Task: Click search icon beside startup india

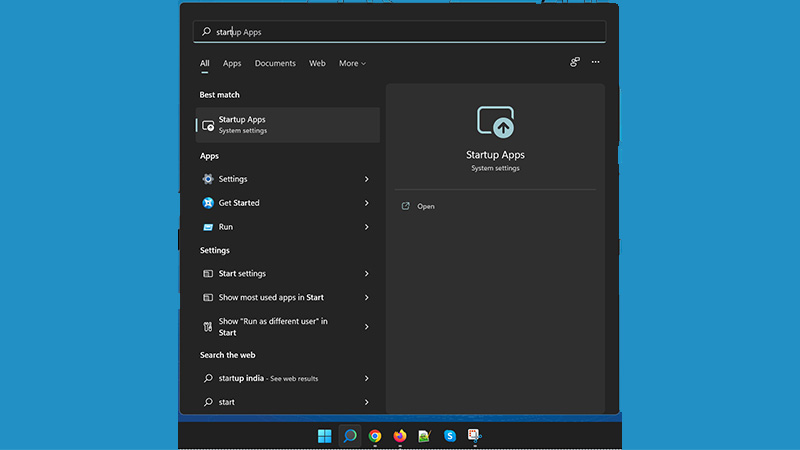Action: 208,379
